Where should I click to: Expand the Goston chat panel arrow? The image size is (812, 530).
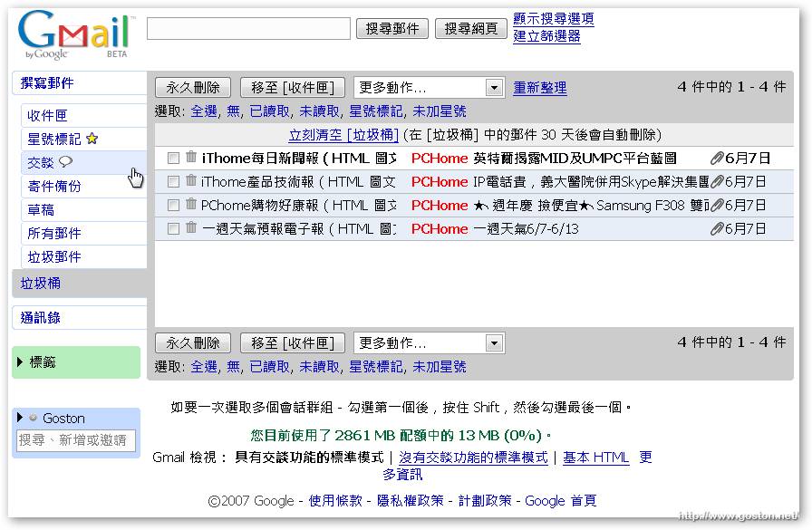[x=20, y=417]
